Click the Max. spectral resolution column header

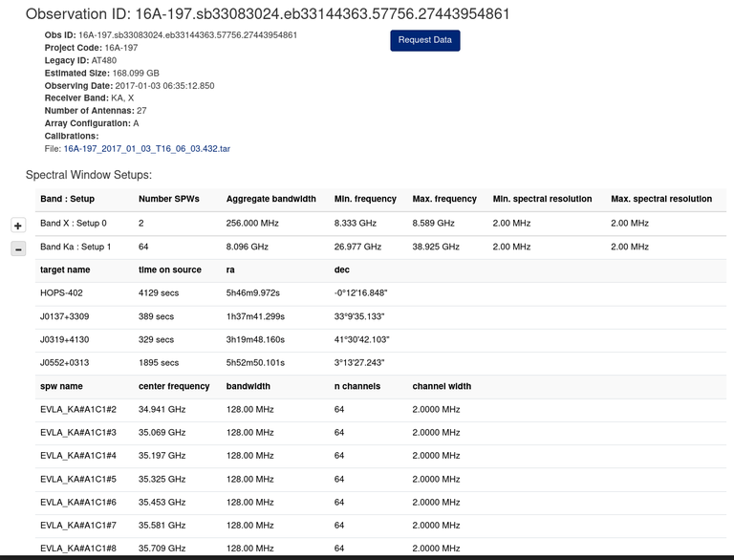[x=660, y=199]
